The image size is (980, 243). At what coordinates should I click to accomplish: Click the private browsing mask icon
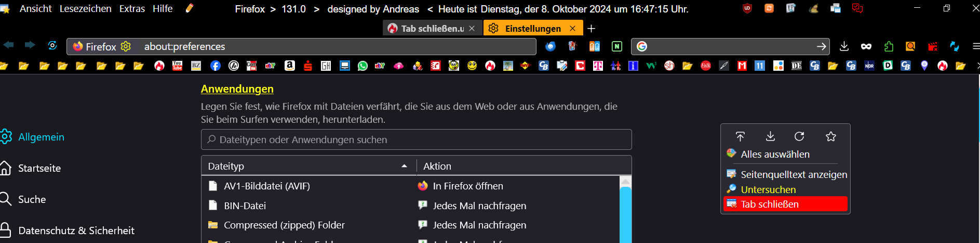(866, 46)
